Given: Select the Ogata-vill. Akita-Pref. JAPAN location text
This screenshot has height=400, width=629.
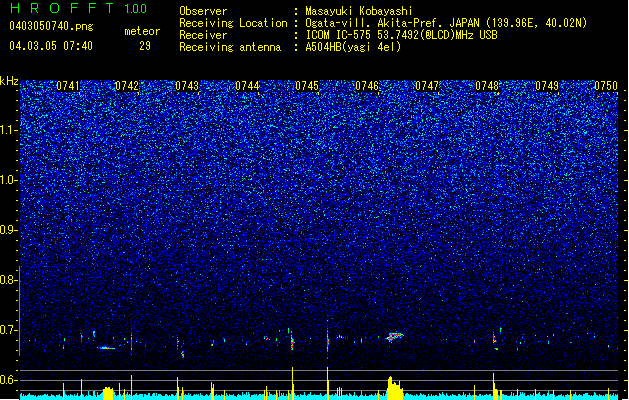Looking at the screenshot, I should point(446,23).
